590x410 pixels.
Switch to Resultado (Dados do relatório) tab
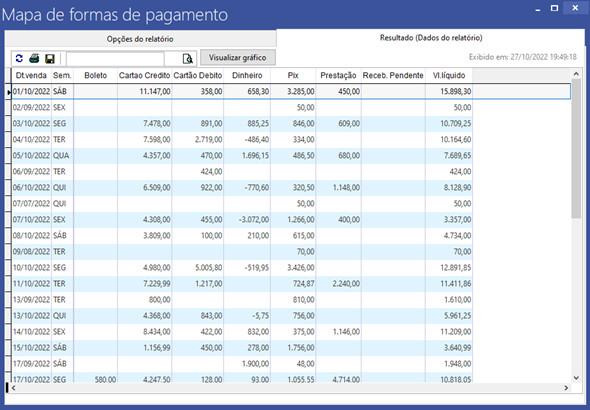tap(431, 38)
